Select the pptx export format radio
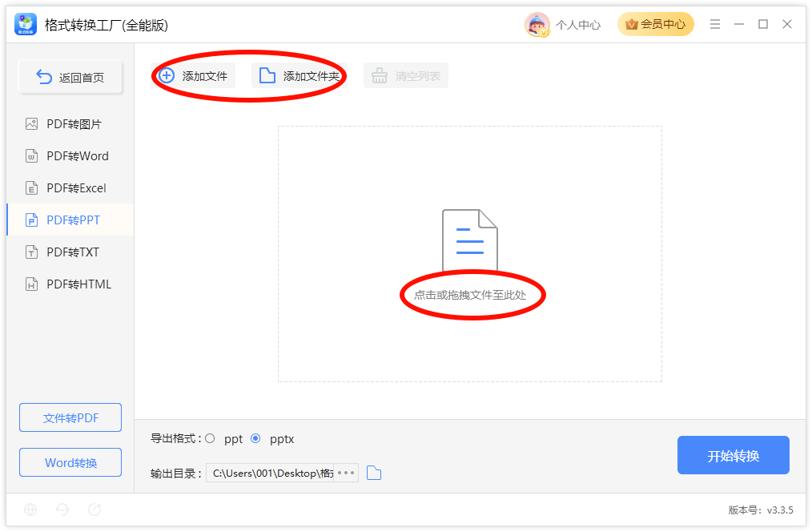 pos(255,439)
